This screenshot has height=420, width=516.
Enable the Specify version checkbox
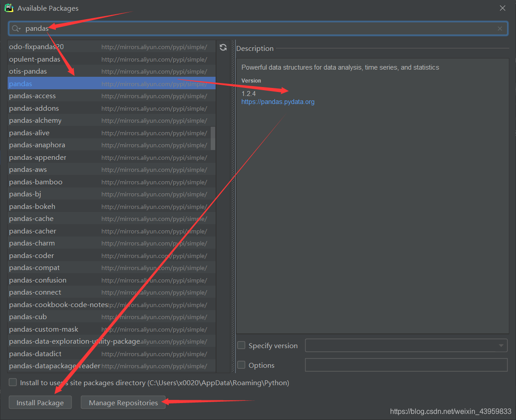pos(241,345)
